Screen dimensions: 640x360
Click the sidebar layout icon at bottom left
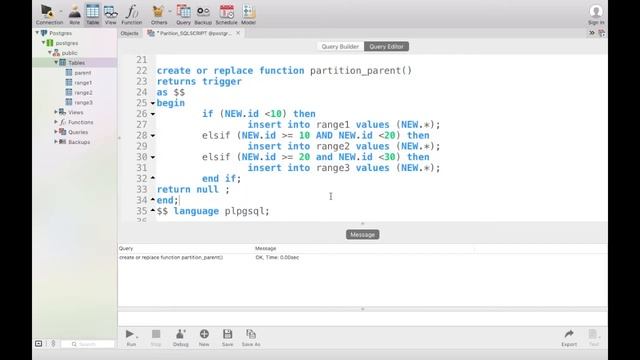[x=38, y=344]
